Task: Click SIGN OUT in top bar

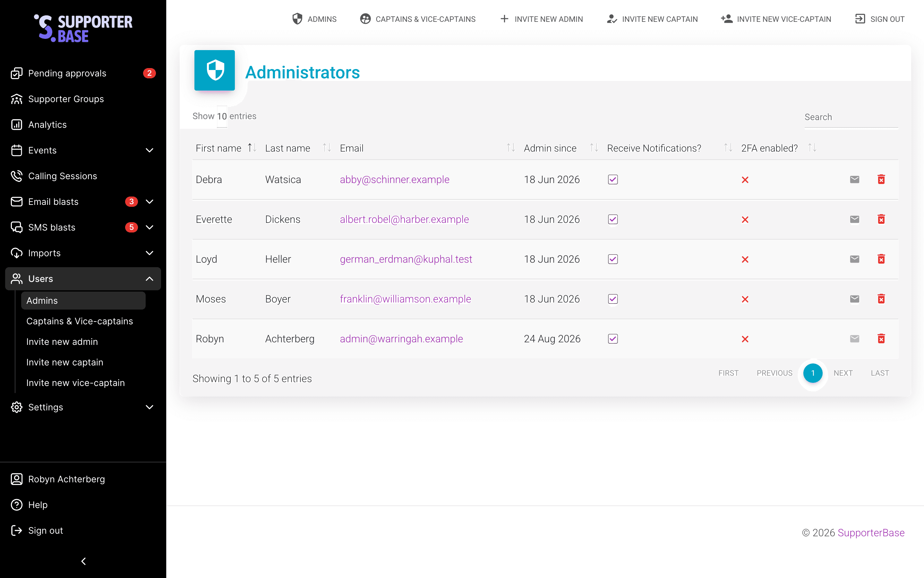Action: 880,19
